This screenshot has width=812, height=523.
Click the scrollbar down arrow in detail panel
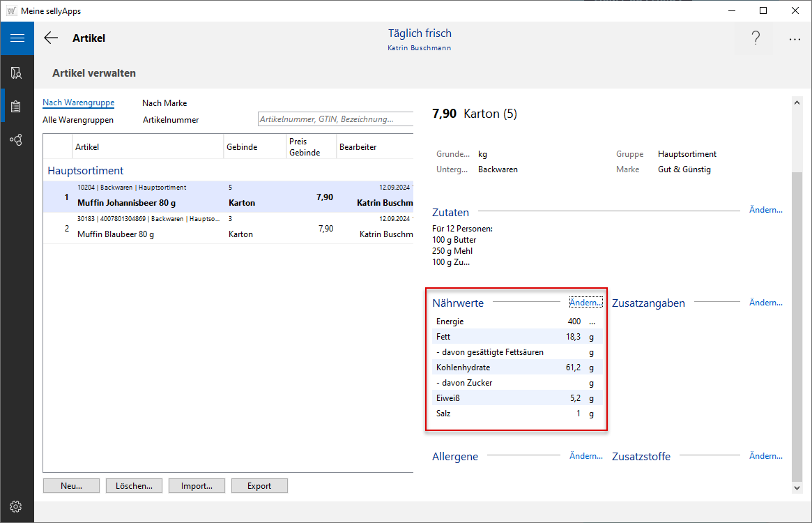798,489
